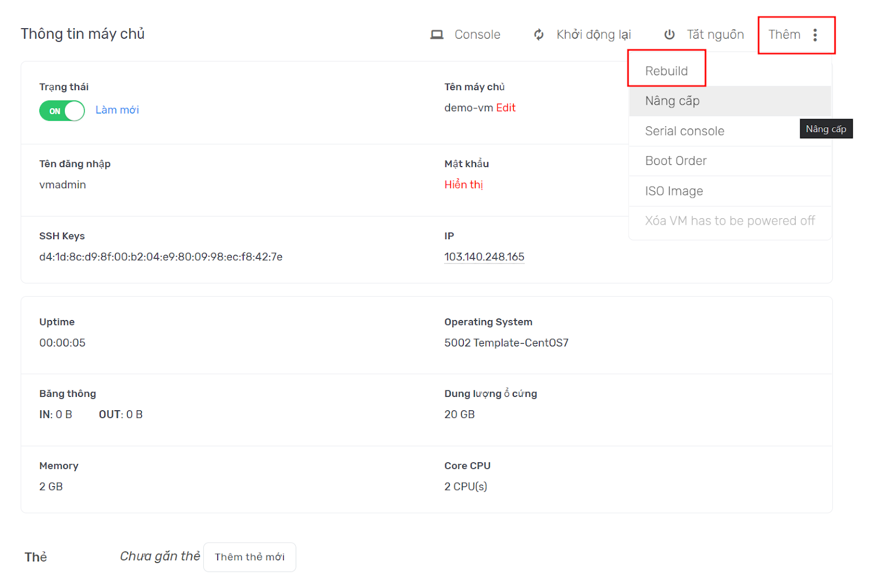886x588 pixels.
Task: Click Tắt nguồn power off button
Action: (x=715, y=35)
